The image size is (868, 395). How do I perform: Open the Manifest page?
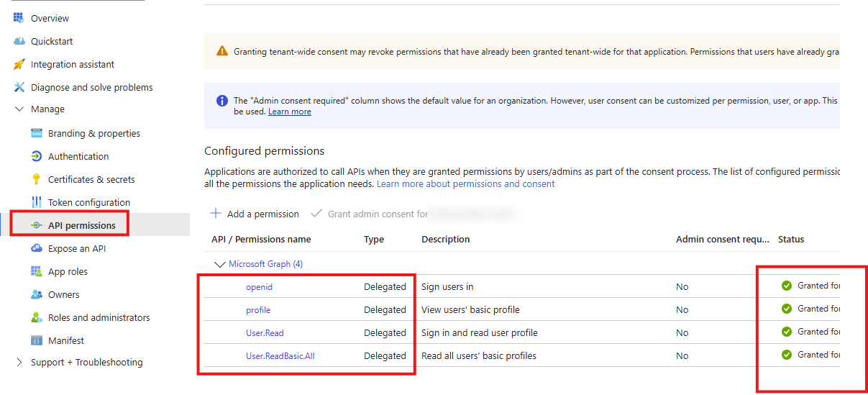pos(66,340)
